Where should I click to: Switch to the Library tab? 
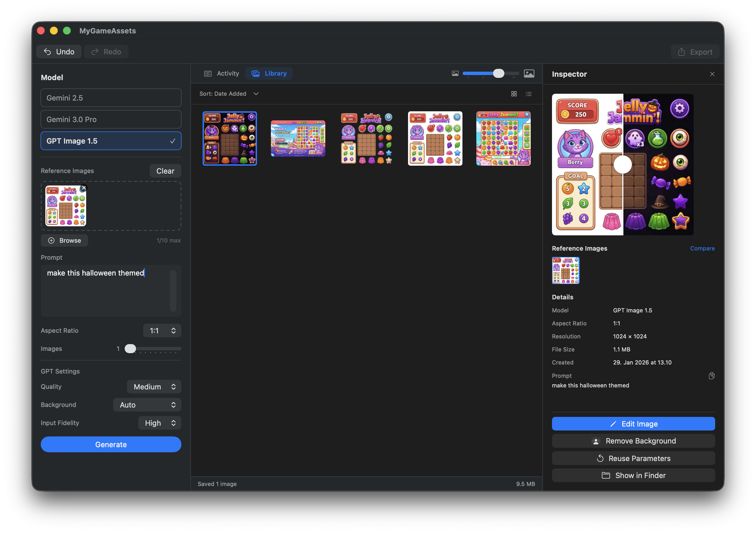269,73
